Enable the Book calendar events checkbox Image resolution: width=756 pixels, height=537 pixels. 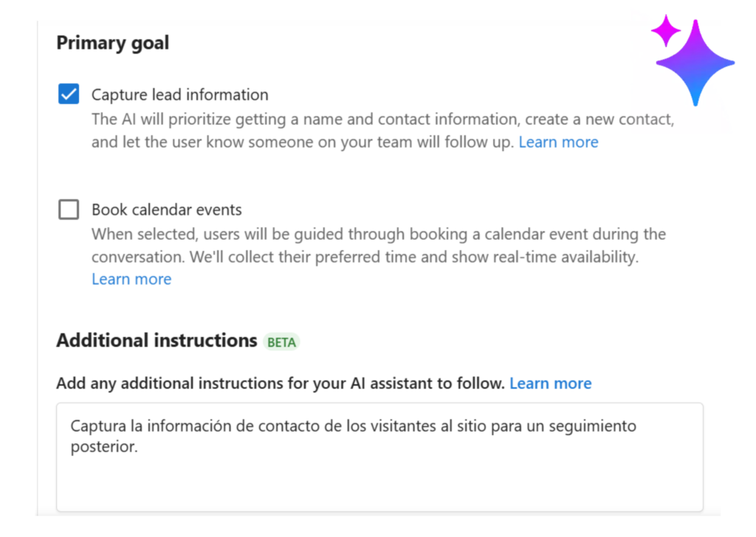pos(69,209)
